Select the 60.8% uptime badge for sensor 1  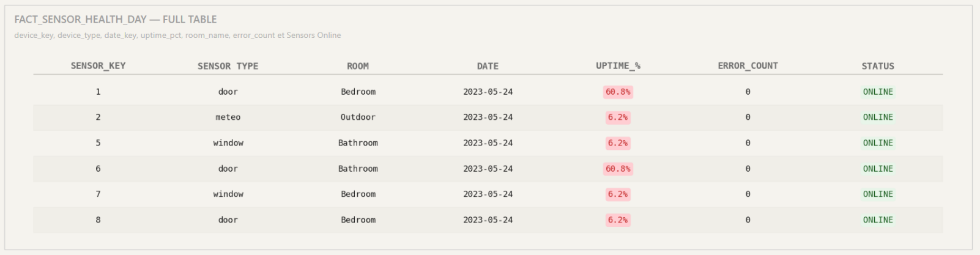(x=618, y=92)
